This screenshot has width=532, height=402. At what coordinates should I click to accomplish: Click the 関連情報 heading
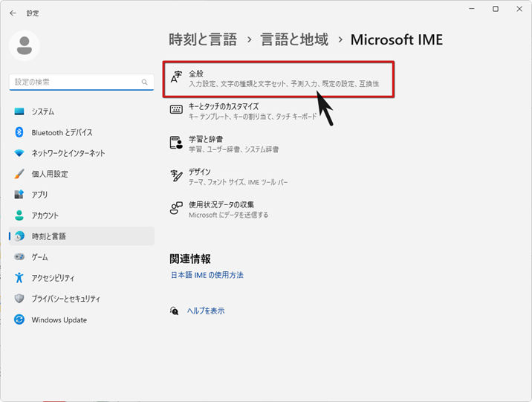tap(190, 259)
